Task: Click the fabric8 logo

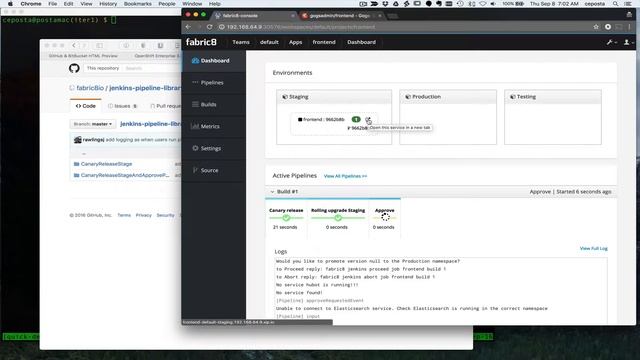Action: click(x=201, y=42)
